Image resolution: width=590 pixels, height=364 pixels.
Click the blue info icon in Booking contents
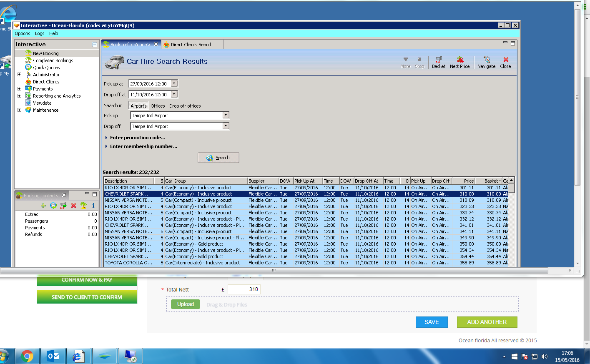(x=93, y=206)
